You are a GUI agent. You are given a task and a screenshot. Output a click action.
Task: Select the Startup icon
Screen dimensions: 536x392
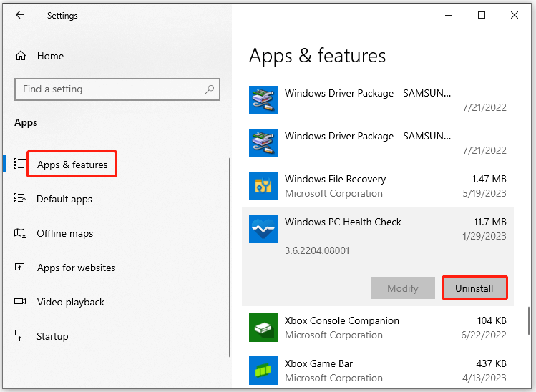tap(19, 335)
